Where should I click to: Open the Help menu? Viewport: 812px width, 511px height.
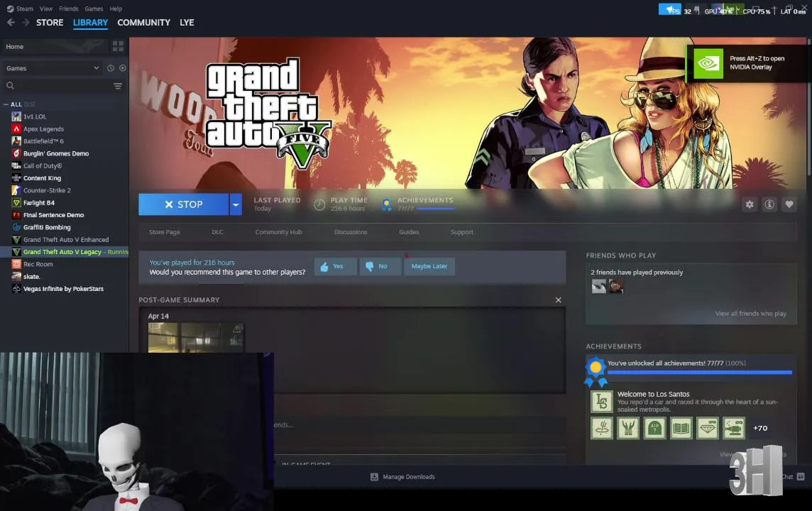coord(116,9)
